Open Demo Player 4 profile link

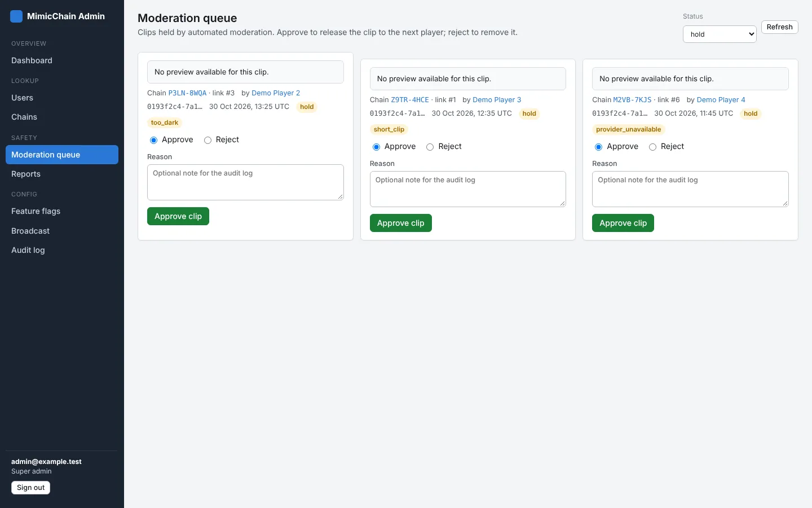(721, 100)
